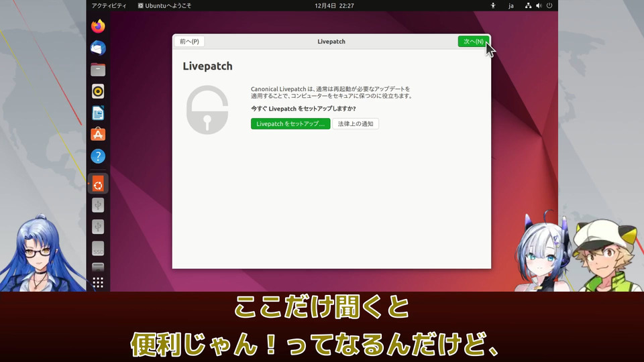Screen dimensions: 644x362
Task: Open the first USB drive dock icon
Action: coord(98,205)
